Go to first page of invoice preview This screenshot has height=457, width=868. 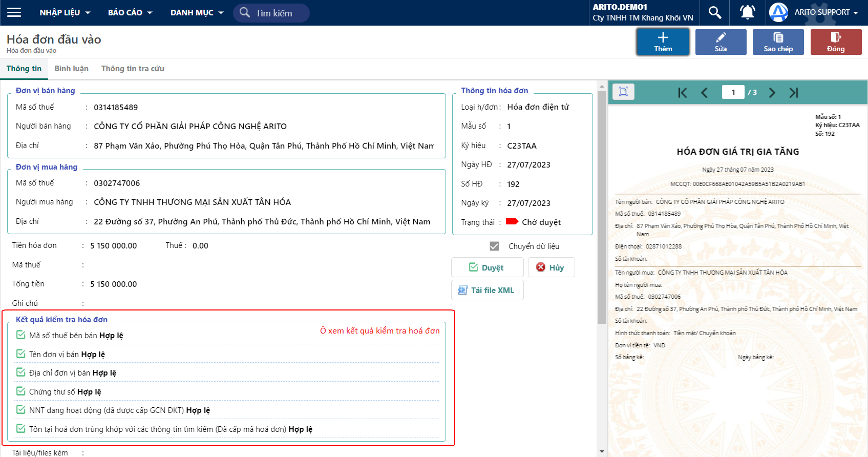tap(682, 93)
